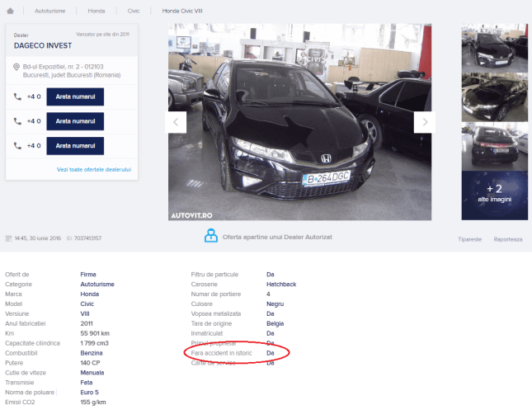Go to the home page icon
532x419 pixels.
pos(10,11)
